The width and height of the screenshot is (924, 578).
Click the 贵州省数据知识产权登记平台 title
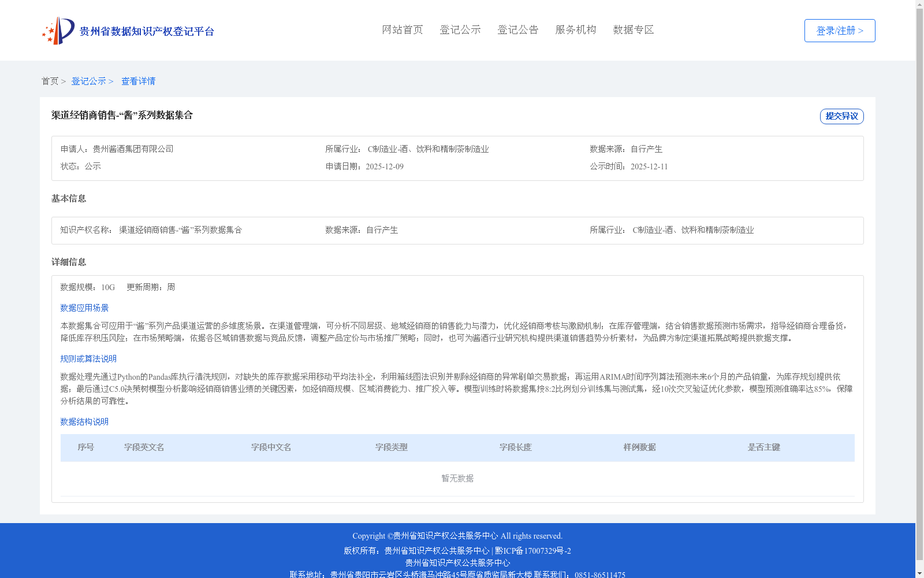[x=147, y=31]
